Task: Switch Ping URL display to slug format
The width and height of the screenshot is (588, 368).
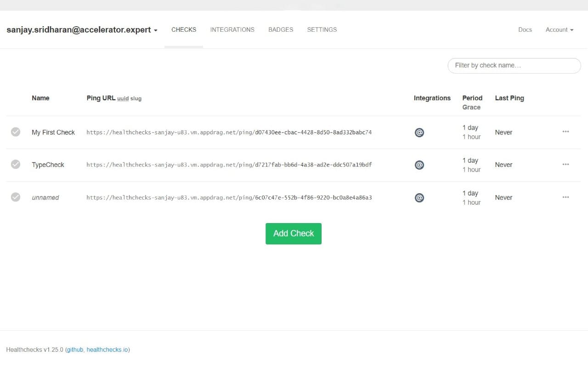Action: [136, 98]
